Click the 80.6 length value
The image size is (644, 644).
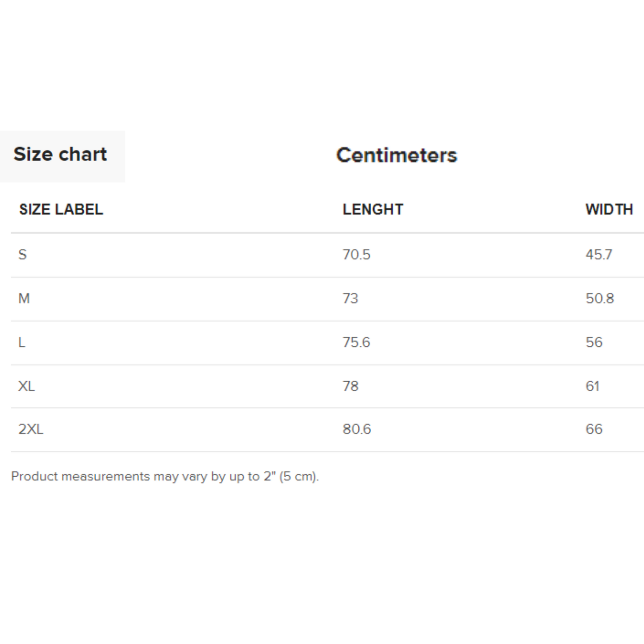pos(357,429)
